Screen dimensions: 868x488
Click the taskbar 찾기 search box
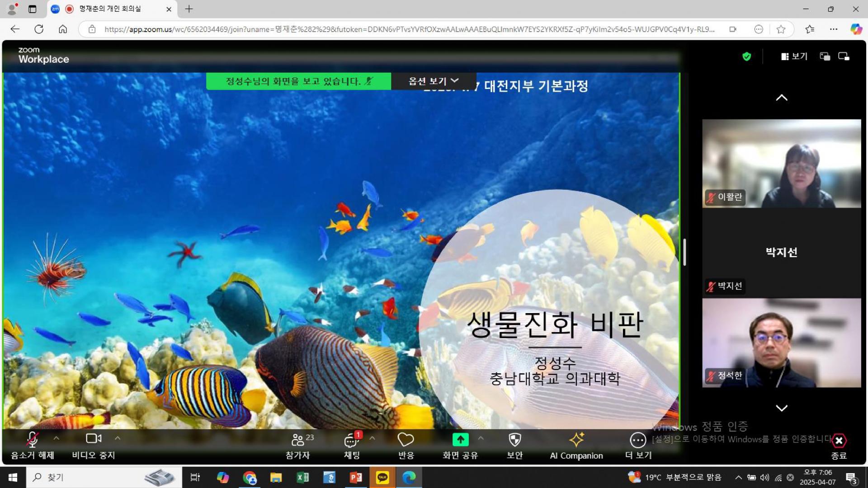104,477
